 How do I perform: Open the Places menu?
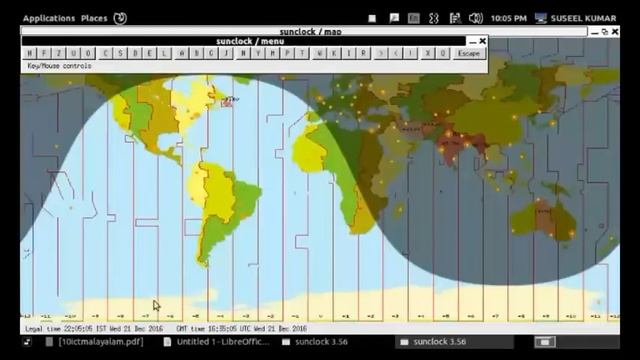click(94, 18)
